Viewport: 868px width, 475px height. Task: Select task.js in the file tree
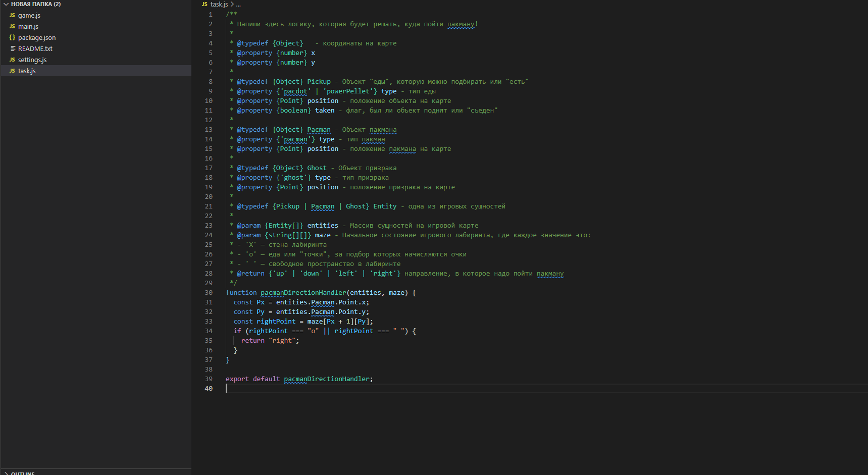(95, 71)
